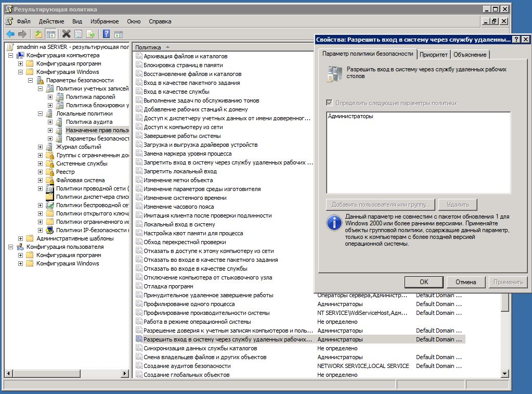Click the Конфигурация пользователя icon in tree
532x394 pixels.
(x=20, y=247)
